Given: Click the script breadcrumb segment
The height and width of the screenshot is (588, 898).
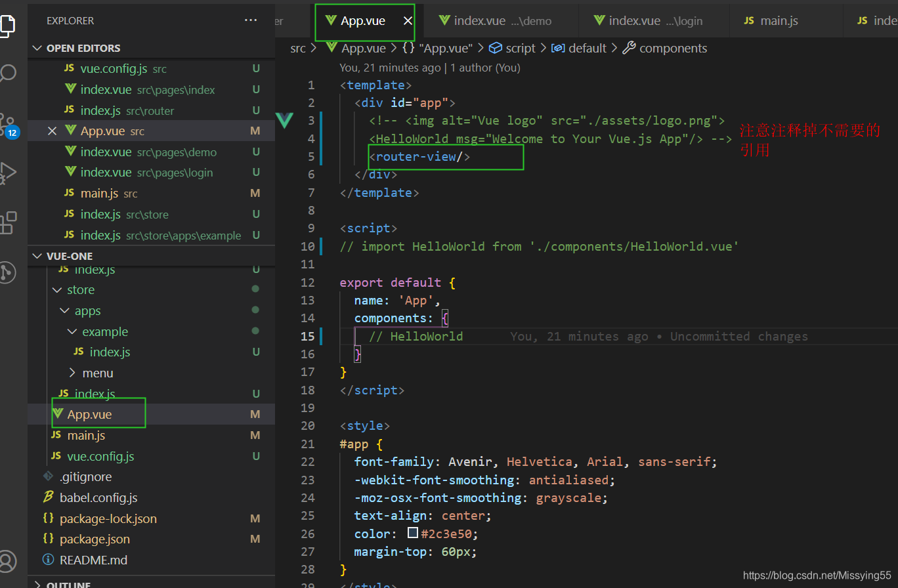Looking at the screenshot, I should tap(513, 49).
